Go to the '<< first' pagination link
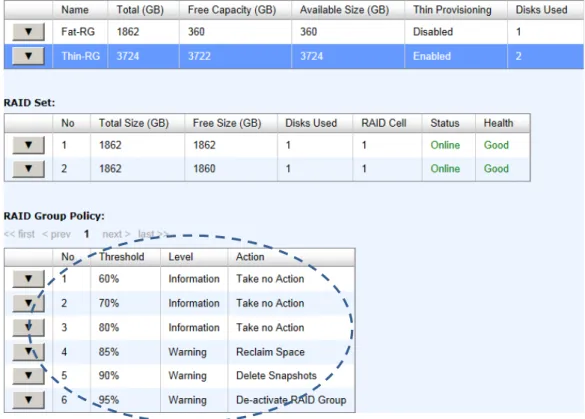Image resolution: width=585 pixels, height=419 pixels. tap(19, 234)
